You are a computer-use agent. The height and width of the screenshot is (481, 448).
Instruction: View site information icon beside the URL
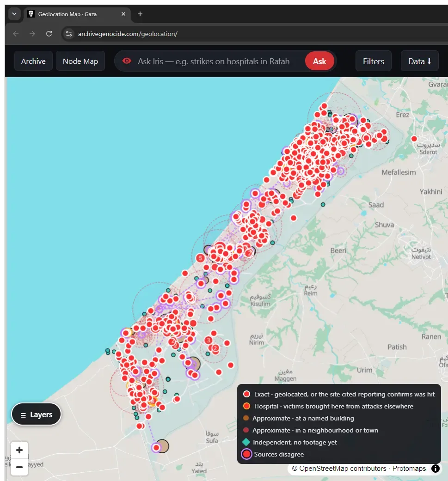69,34
